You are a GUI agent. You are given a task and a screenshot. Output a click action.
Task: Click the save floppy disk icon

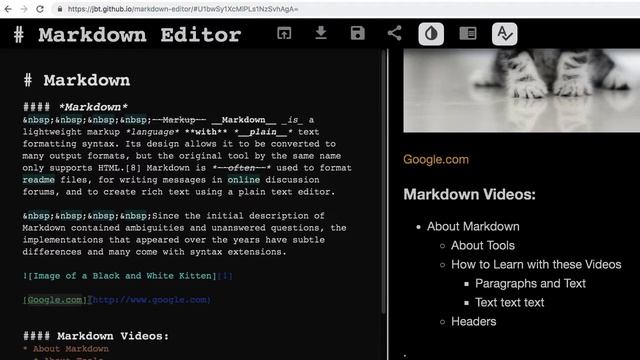click(x=358, y=33)
